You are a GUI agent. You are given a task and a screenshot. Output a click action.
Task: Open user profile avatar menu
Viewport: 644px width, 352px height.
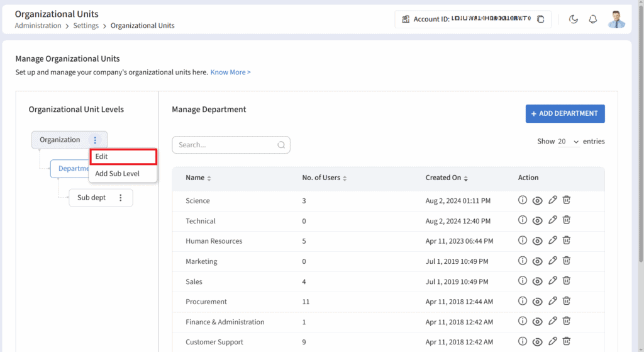[x=616, y=20]
